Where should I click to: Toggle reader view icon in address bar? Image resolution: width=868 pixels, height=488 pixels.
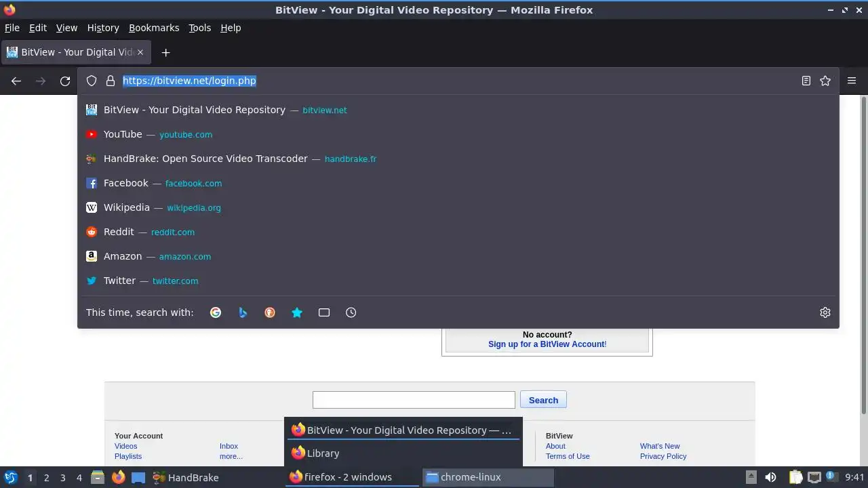click(806, 81)
